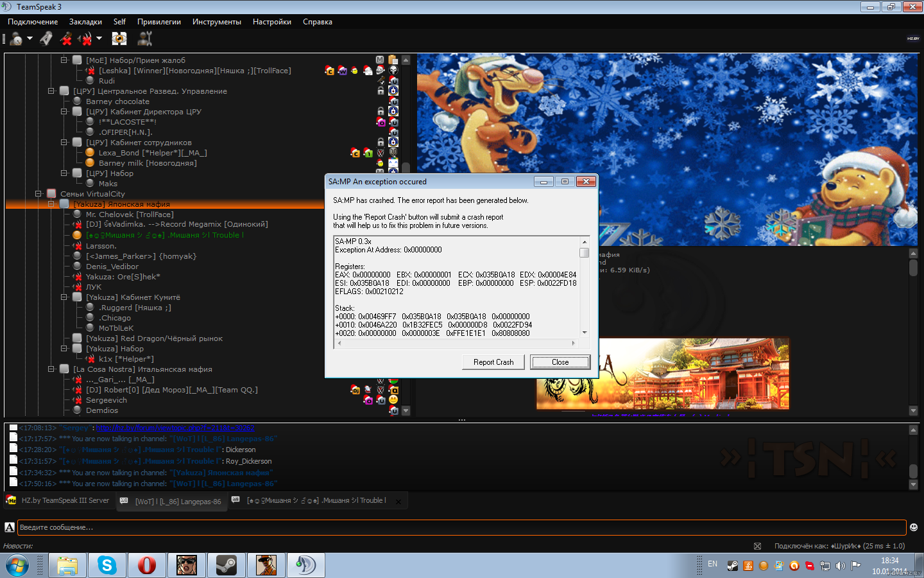Select the [Yakuza] Японская мафия channel
Viewport: 924px width, 578px height.
[121, 204]
